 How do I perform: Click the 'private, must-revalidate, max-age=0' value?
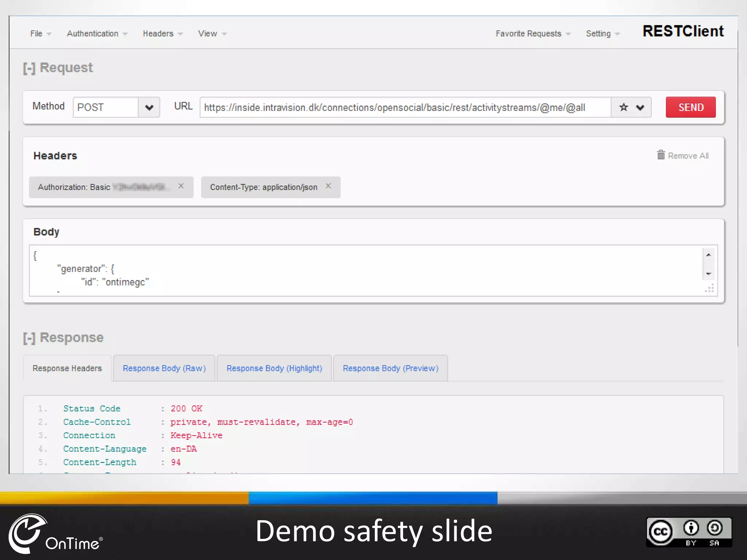262,422
